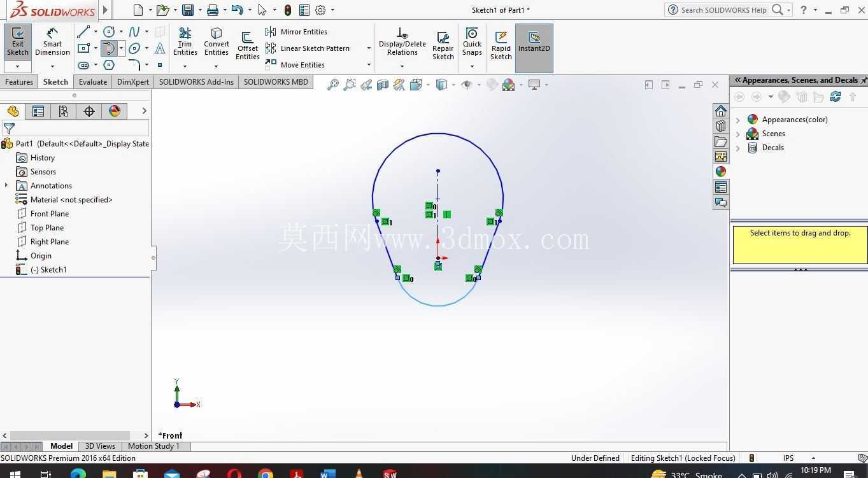Open Quick Snaps tool
The width and height of the screenshot is (868, 478).
(x=472, y=42)
